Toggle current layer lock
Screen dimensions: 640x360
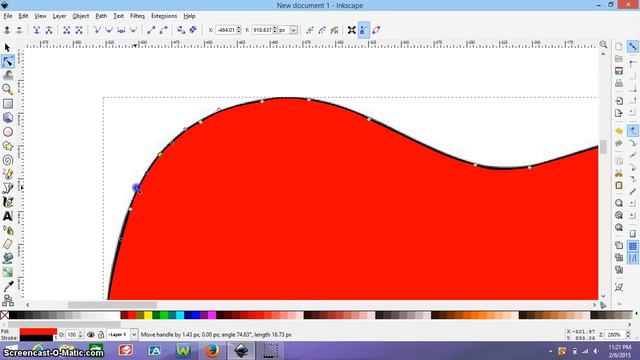click(x=101, y=335)
